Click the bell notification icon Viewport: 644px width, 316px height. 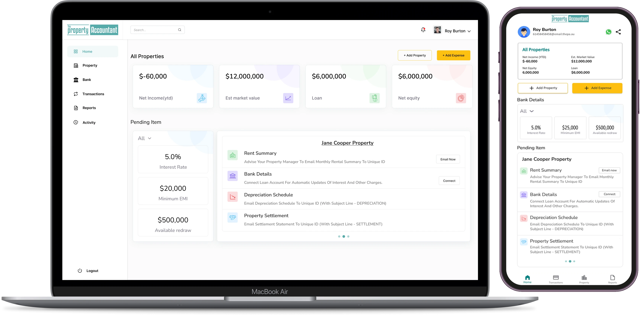[x=423, y=30]
